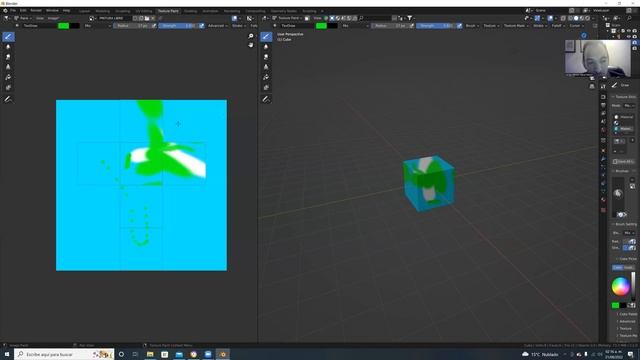Click the Blender icon in the taskbar
The width and height of the screenshot is (640, 360).
click(x=223, y=354)
